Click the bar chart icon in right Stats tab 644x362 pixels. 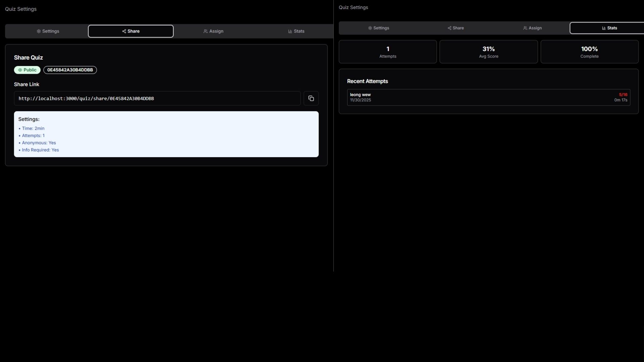tap(603, 28)
